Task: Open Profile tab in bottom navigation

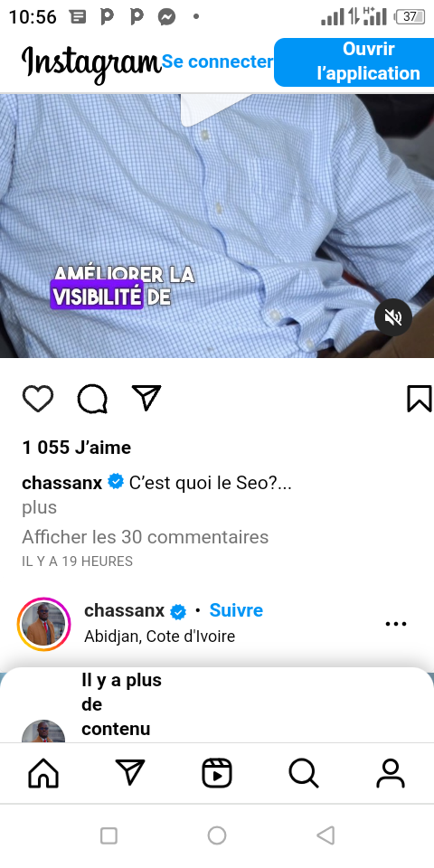Action: 391,773
